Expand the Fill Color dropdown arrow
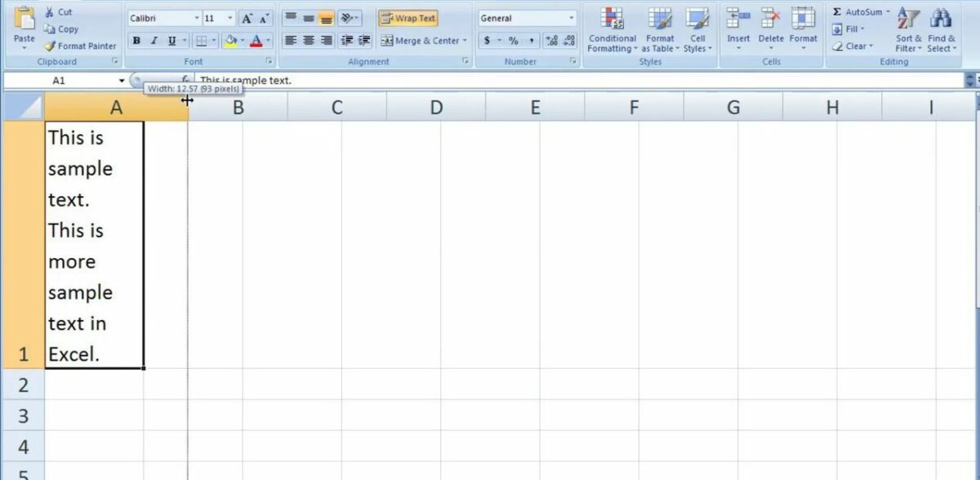Image resolution: width=980 pixels, height=480 pixels. tap(243, 39)
